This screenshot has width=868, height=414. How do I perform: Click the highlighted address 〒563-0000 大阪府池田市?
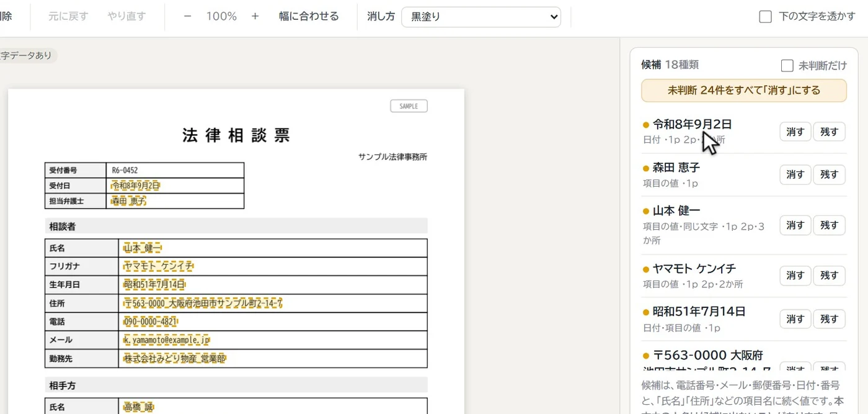[x=203, y=304]
